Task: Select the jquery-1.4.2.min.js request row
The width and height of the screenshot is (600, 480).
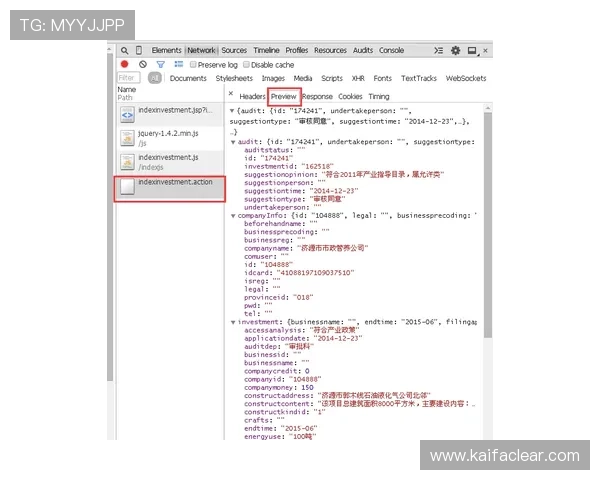Action: pyautogui.click(x=170, y=138)
